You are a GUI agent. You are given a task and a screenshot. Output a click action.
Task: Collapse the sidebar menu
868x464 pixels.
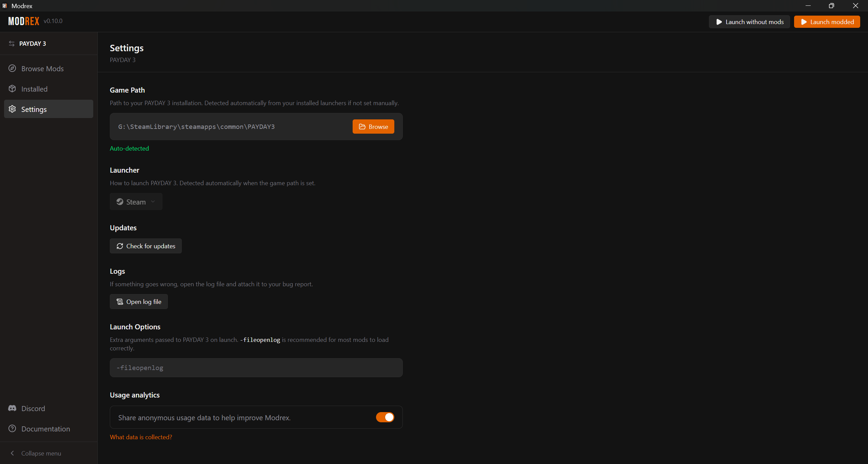tap(48, 453)
